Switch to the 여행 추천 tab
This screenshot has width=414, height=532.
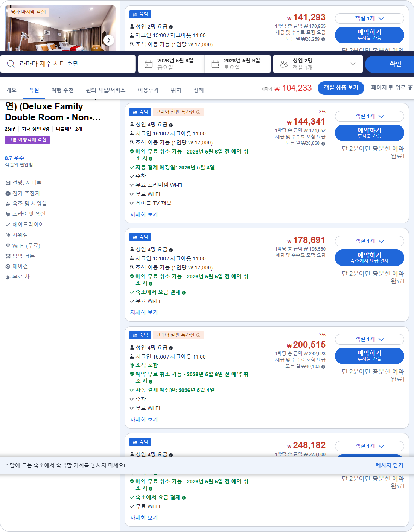pyautogui.click(x=62, y=90)
